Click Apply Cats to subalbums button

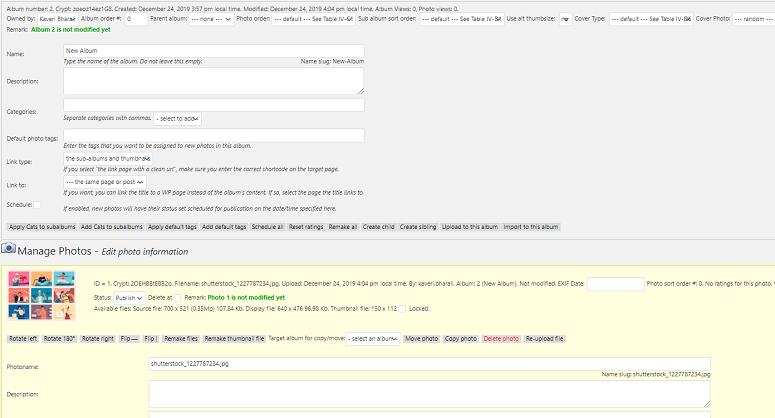tap(42, 227)
